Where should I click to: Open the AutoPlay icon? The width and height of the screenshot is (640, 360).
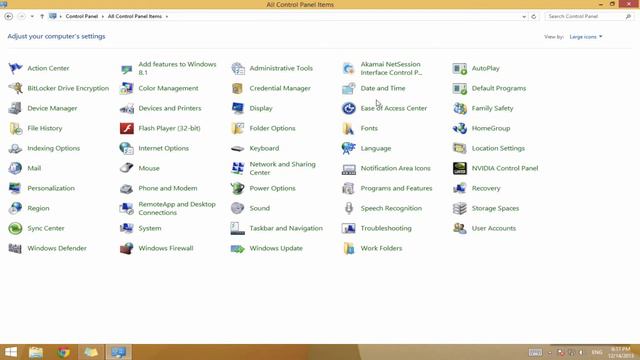[460, 68]
